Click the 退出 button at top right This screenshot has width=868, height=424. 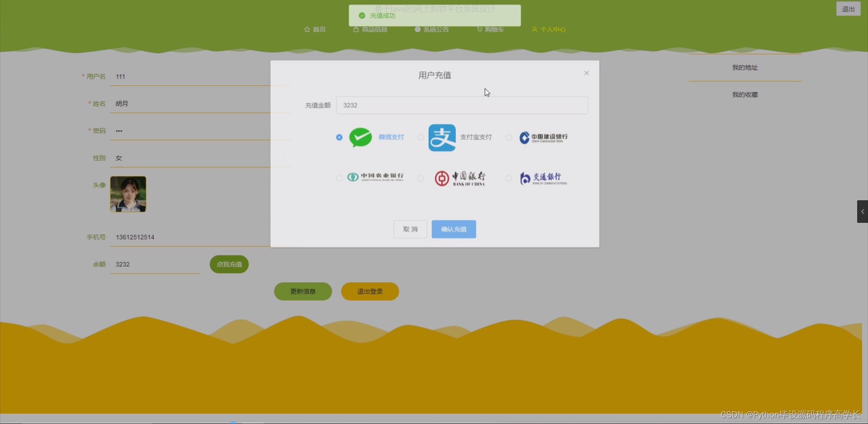(x=848, y=9)
